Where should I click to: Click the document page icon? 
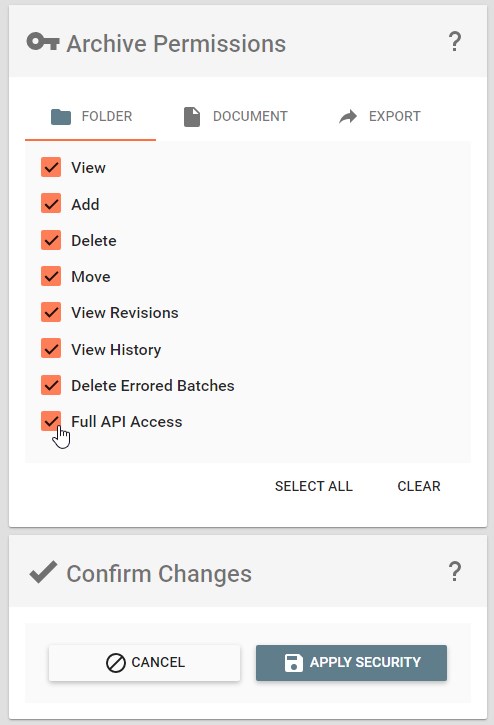point(192,117)
